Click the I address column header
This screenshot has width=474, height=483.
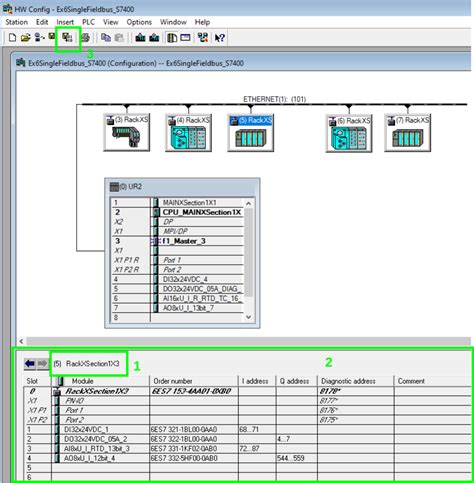257,381
